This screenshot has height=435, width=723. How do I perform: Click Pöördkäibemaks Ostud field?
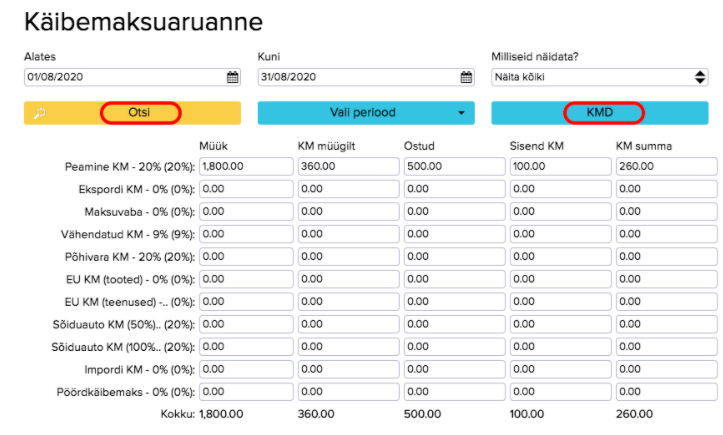click(455, 393)
